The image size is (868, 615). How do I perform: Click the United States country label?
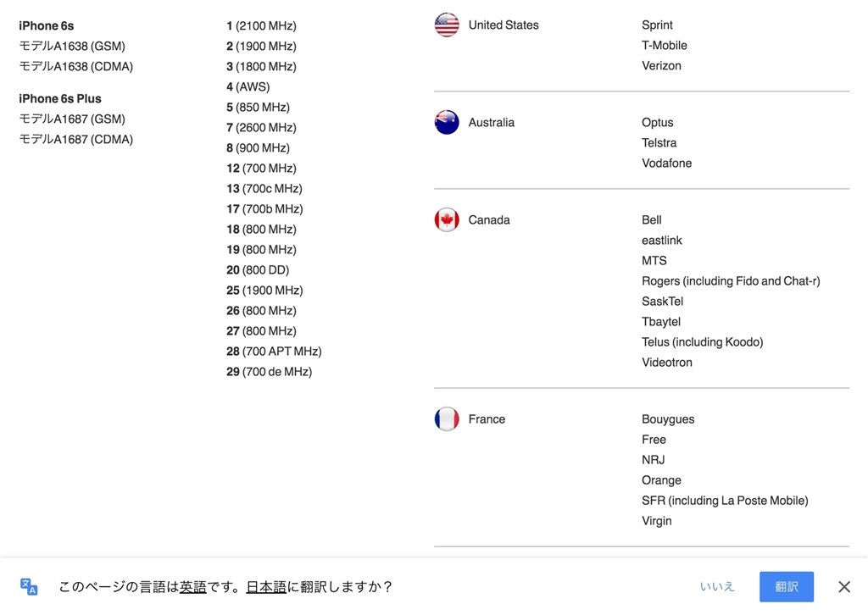pyautogui.click(x=504, y=25)
